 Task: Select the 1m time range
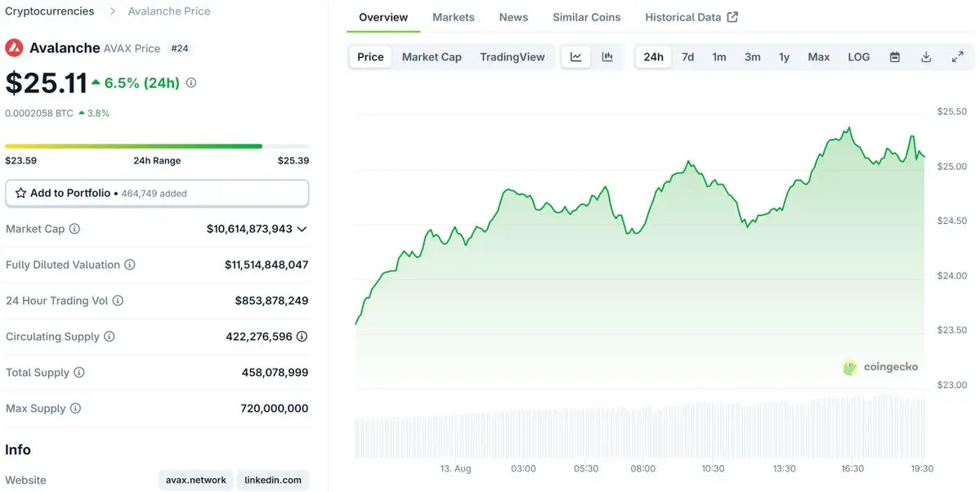tap(719, 57)
